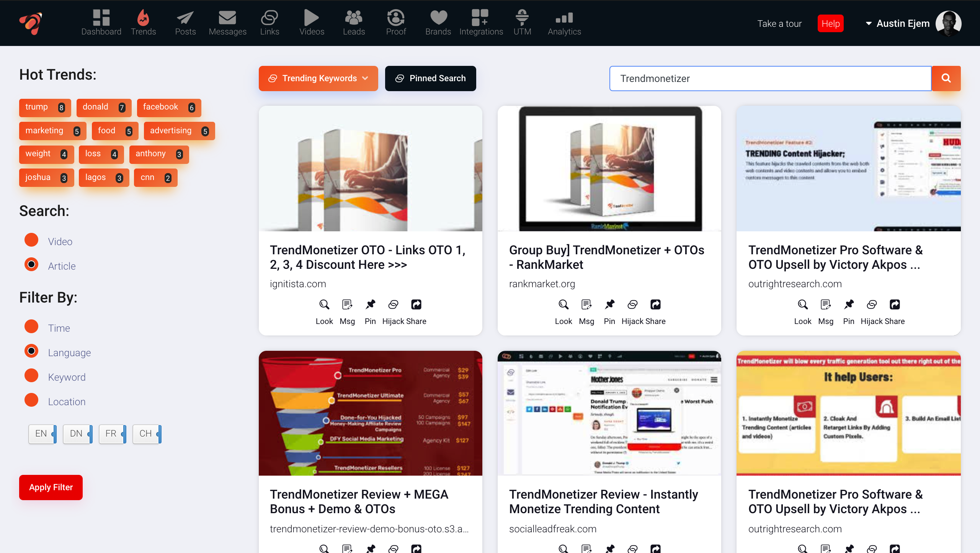The height and width of the screenshot is (553, 980).
Task: Open the Videos play section
Action: point(312,23)
